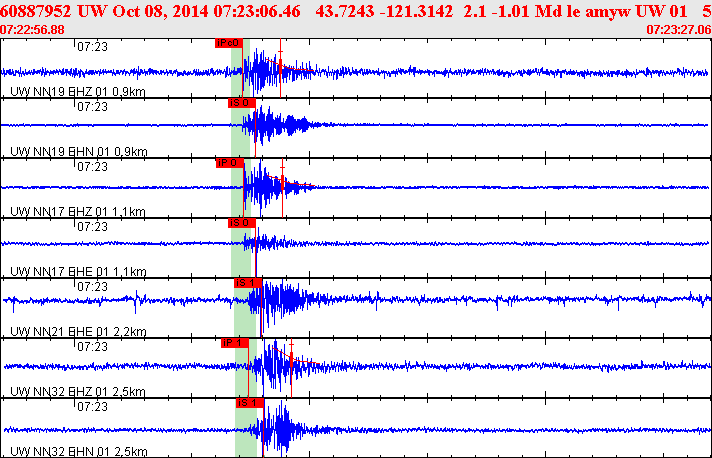Click the iS 1 pick flag on NN32 EHN

249,402
